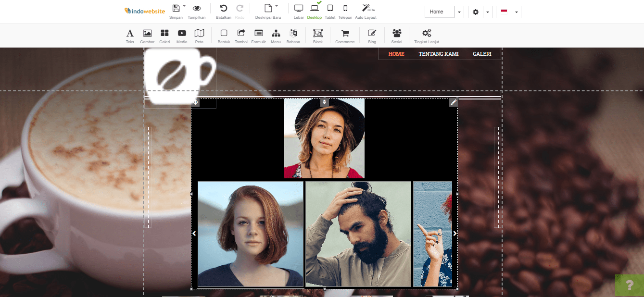The image size is (644, 297).
Task: Click Batalkan to undo last change
Action: pos(223,11)
